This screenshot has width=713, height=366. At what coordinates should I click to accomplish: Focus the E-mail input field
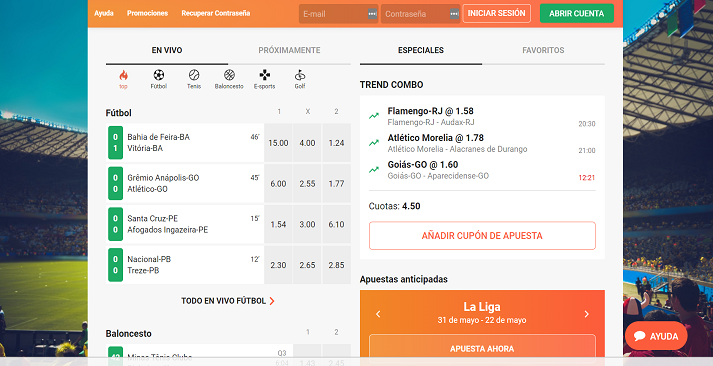click(338, 14)
